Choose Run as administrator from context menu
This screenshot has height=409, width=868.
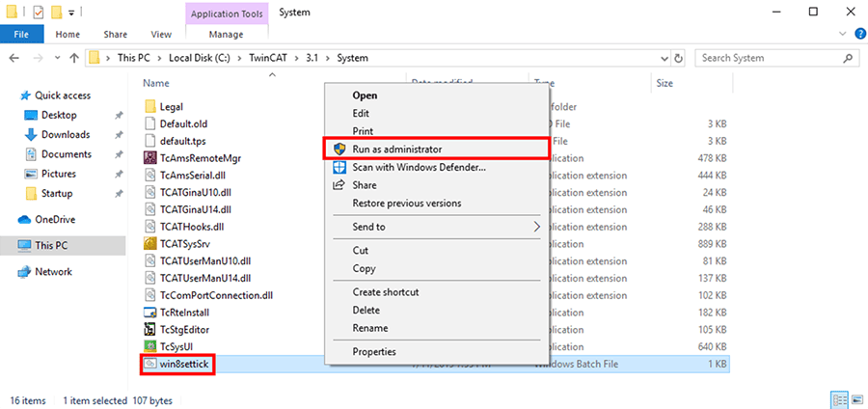437,150
